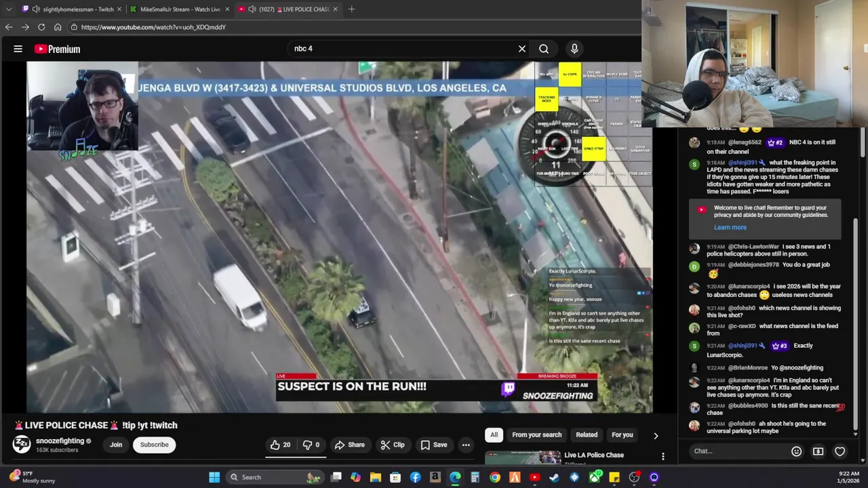Viewport: 868px width, 488px height.
Task: Open a new browser tab
Action: 351,9
